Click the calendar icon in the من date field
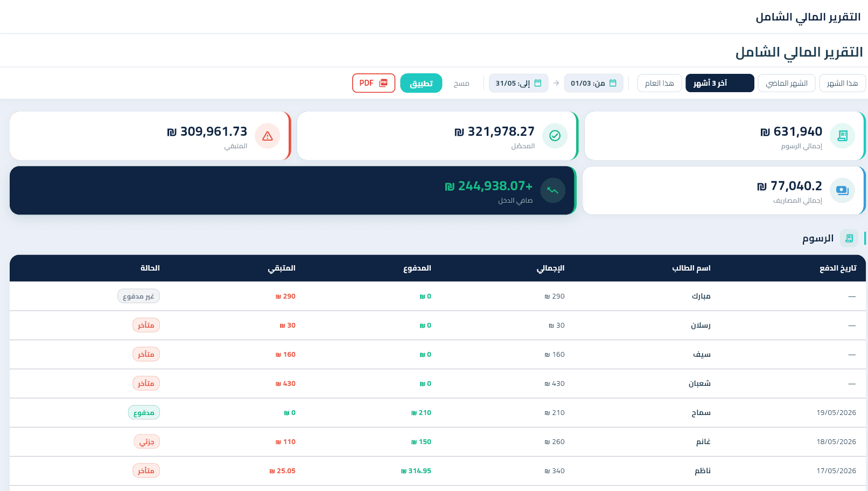This screenshot has width=868, height=491. click(x=613, y=83)
